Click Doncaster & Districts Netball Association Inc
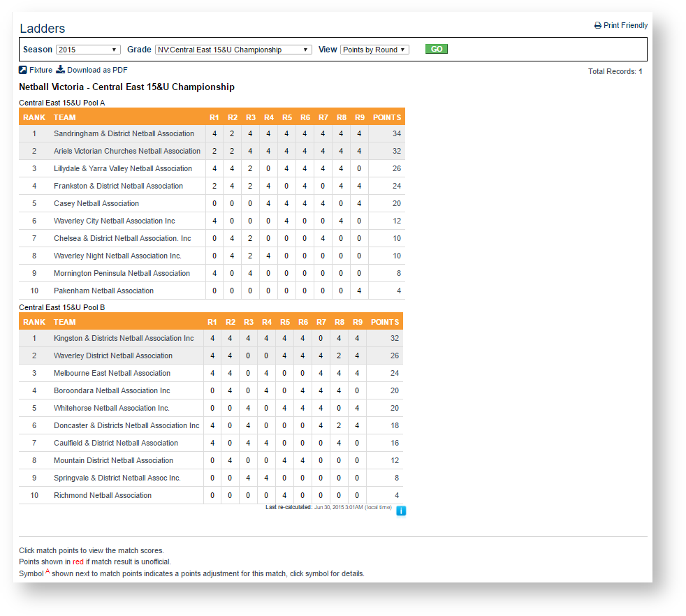 pyautogui.click(x=126, y=426)
